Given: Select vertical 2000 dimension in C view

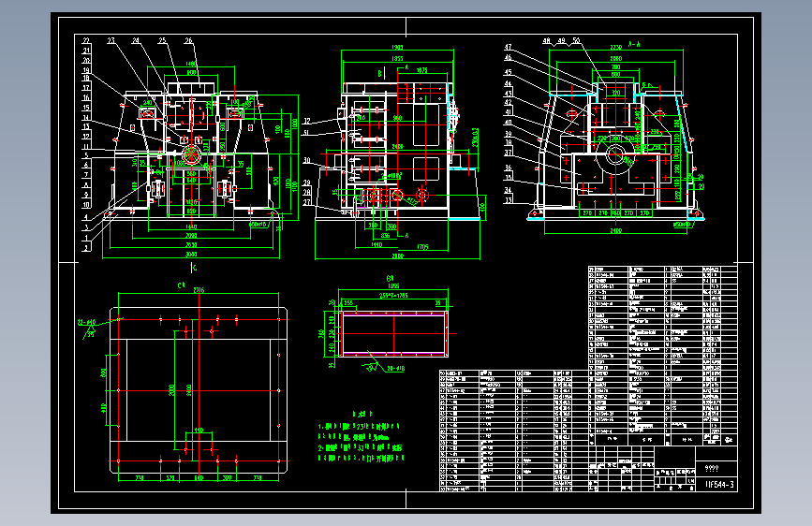Looking at the screenshot, I should click(170, 391).
